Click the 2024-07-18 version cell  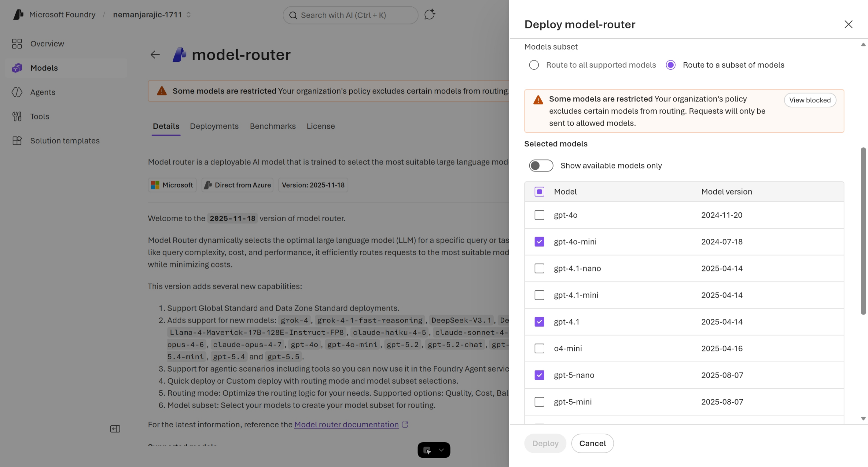722,241
